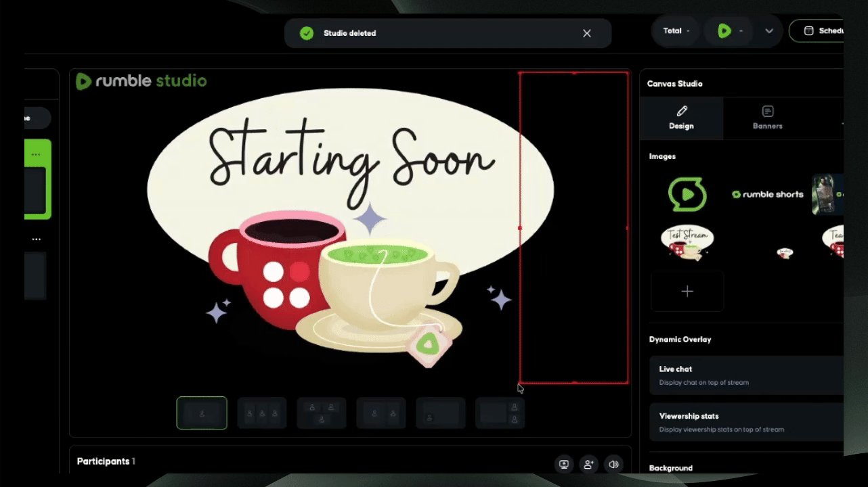The image size is (868, 487).
Task: Select the rumble shorts logo image
Action: (768, 194)
